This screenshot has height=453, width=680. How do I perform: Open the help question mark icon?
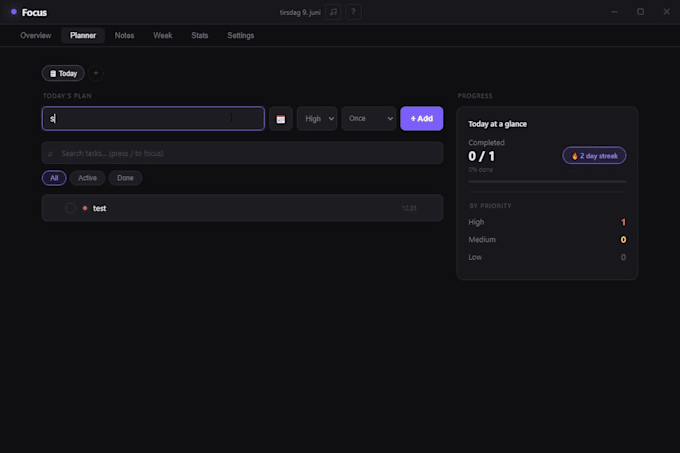click(353, 12)
